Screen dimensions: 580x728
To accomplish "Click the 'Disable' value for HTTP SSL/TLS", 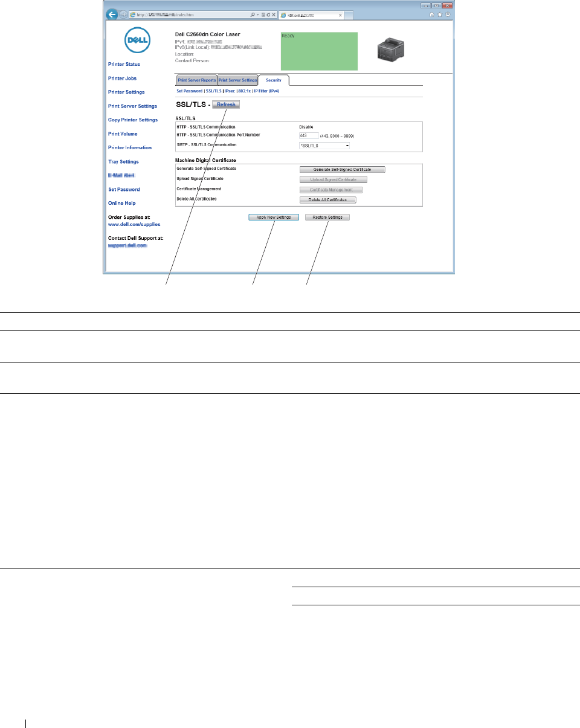I will [306, 127].
